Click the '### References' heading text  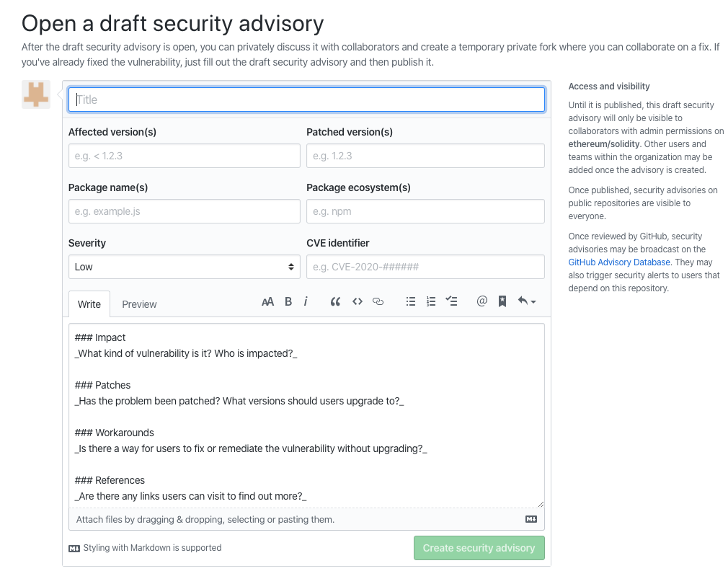click(x=110, y=480)
